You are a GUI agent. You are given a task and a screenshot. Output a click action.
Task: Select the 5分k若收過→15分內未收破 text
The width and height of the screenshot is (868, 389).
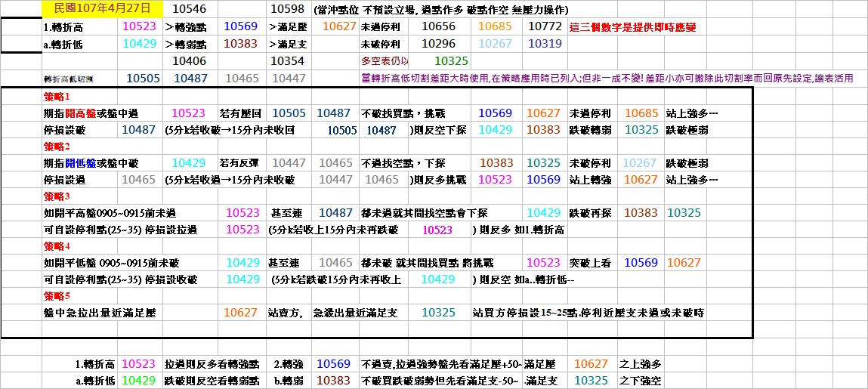230,181
